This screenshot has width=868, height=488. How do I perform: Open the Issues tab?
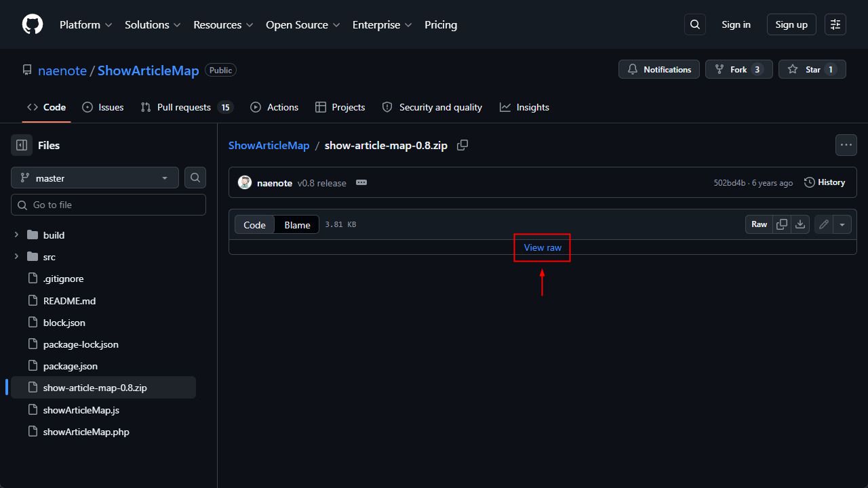click(103, 107)
